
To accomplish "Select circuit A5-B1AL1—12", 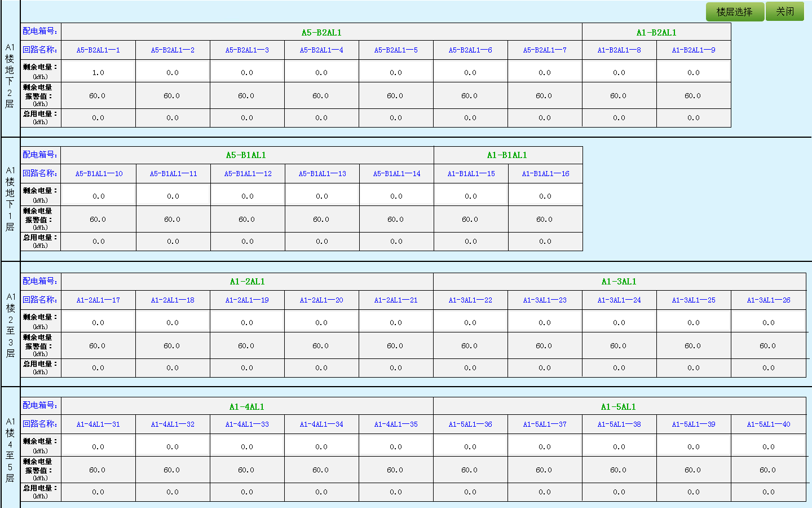I will (248, 174).
